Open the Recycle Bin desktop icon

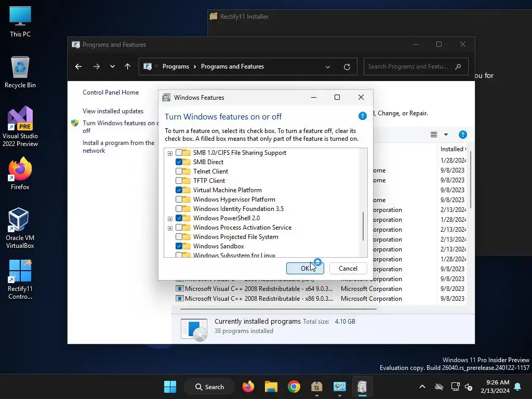(x=20, y=72)
